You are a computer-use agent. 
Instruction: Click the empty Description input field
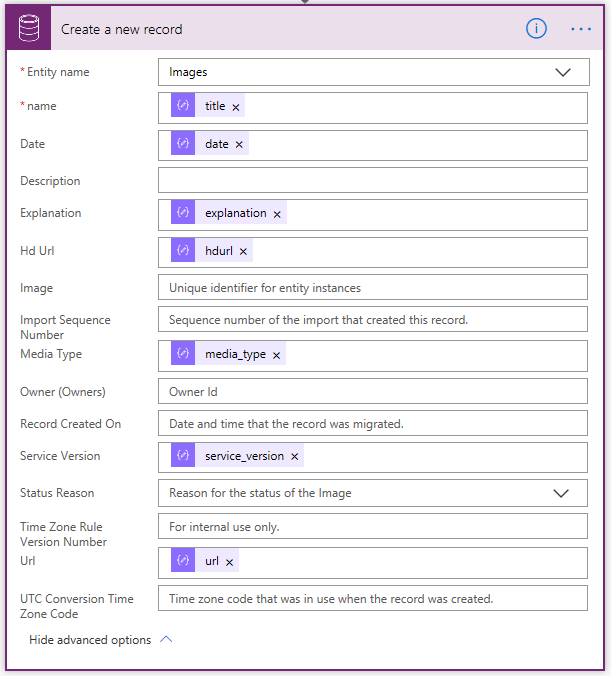(x=372, y=180)
